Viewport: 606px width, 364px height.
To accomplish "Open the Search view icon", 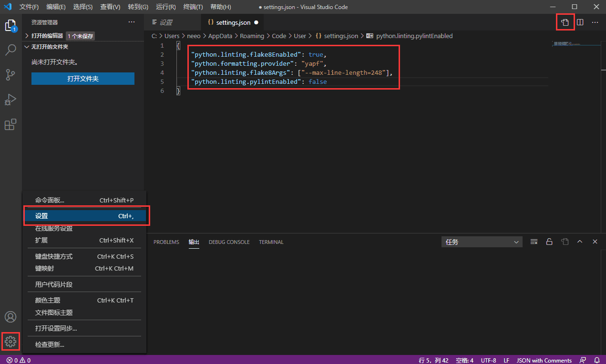I will click(x=10, y=50).
